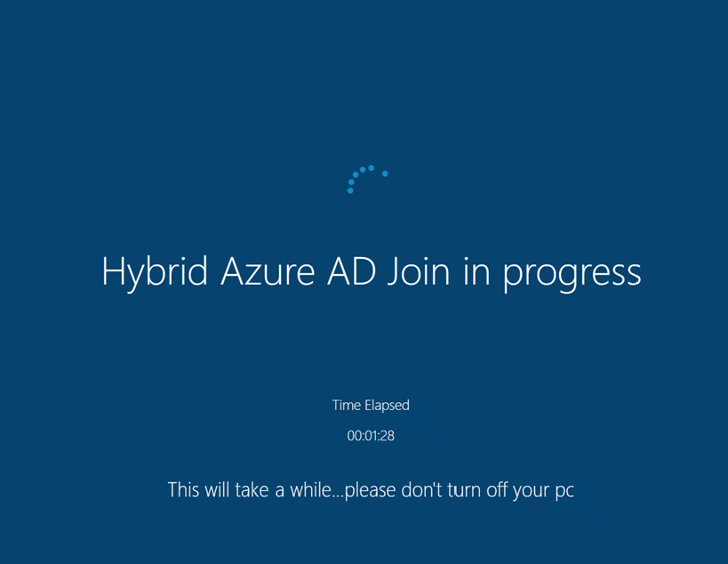Click the word "Time" above the timer
This screenshot has width=728, height=564.
pos(346,406)
